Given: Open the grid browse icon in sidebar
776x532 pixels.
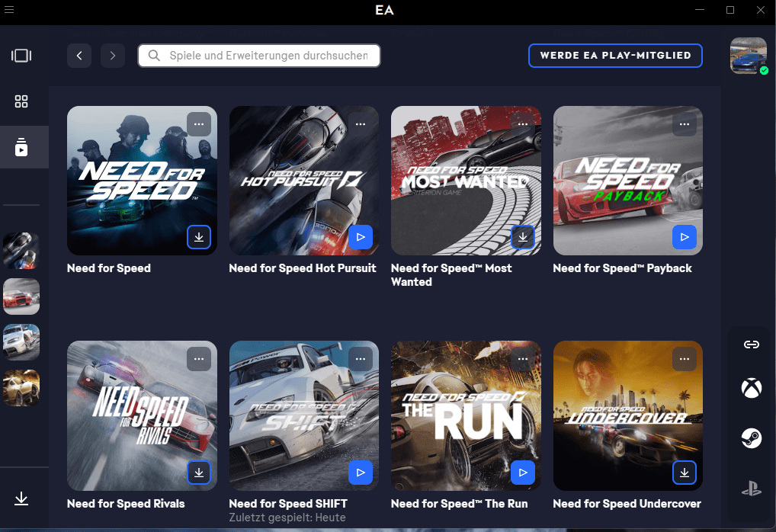Looking at the screenshot, I should (x=21, y=101).
